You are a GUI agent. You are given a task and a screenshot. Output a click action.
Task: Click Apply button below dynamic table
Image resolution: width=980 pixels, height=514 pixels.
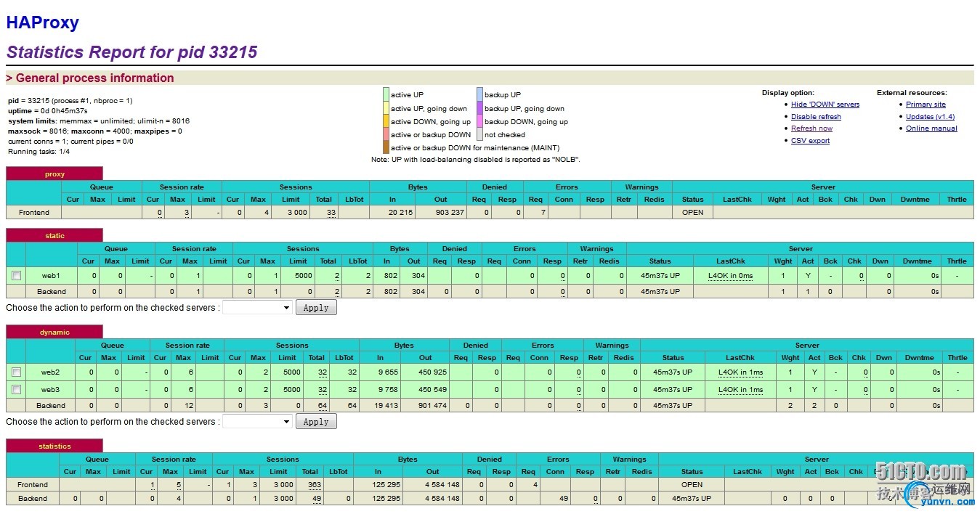[x=316, y=422]
